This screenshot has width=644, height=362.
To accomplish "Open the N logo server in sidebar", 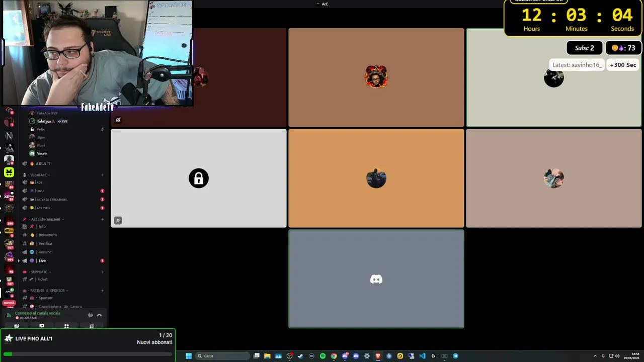I will pyautogui.click(x=9, y=136).
